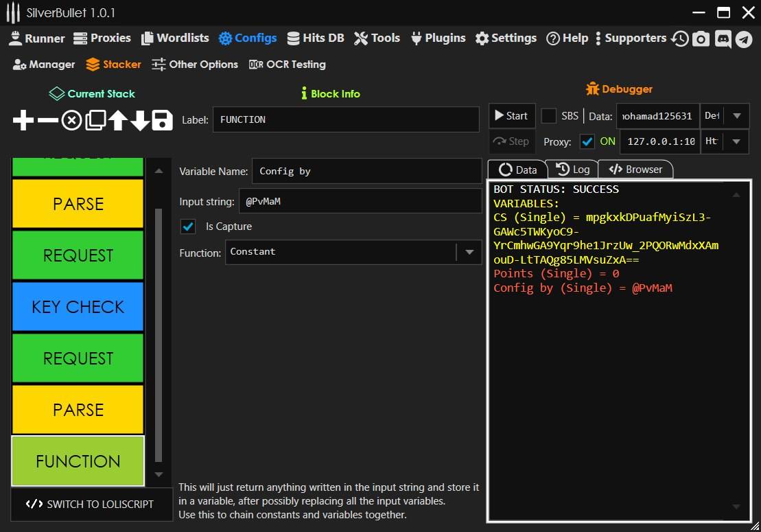
Task: Click the camera screenshot icon
Action: [x=701, y=39]
